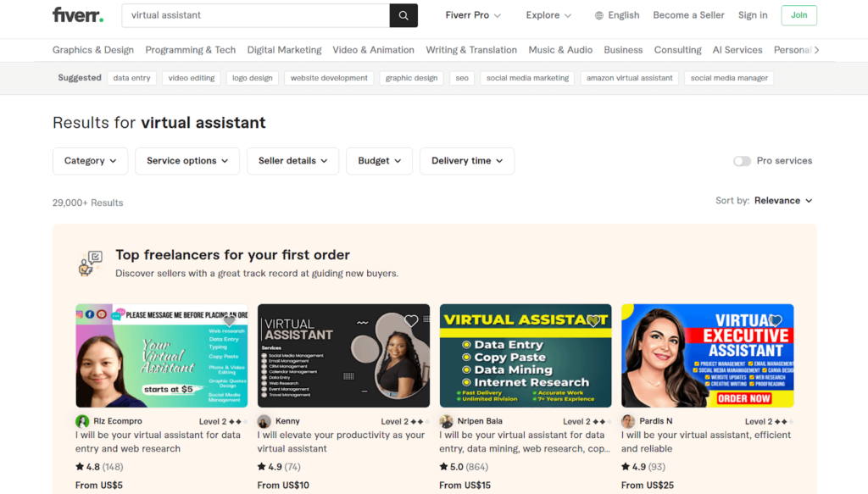Click website development suggestion tag
This screenshot has width=868, height=494.
click(x=329, y=78)
